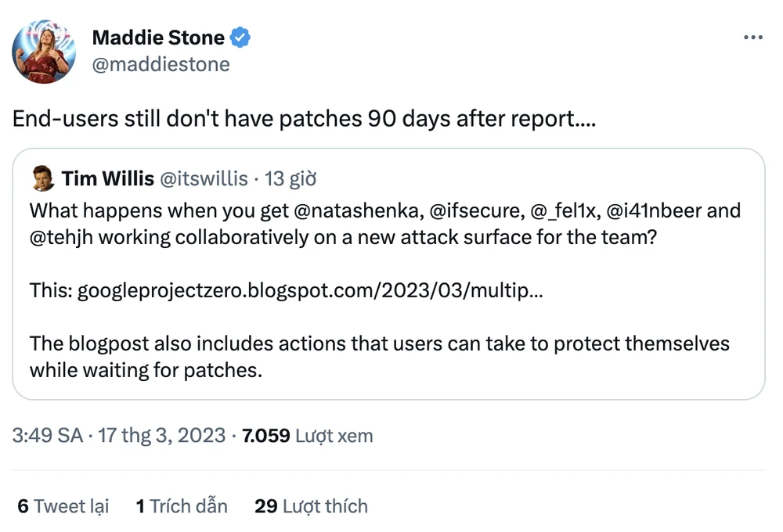Show the 29 Lượt thích list
Viewport: 783px width, 532px height.
pyautogui.click(x=311, y=506)
